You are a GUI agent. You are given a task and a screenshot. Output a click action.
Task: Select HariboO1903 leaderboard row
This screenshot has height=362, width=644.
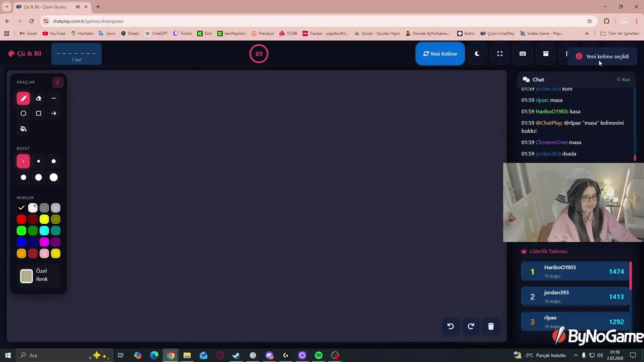pyautogui.click(x=575, y=271)
